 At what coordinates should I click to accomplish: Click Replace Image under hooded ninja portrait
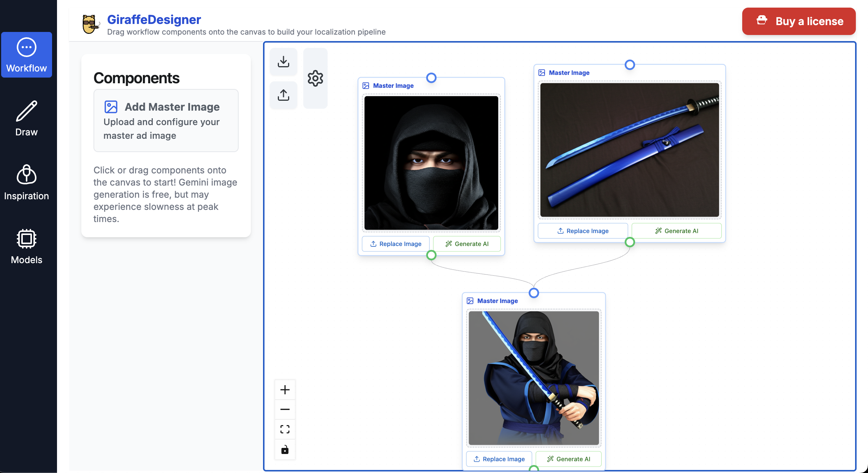click(396, 244)
